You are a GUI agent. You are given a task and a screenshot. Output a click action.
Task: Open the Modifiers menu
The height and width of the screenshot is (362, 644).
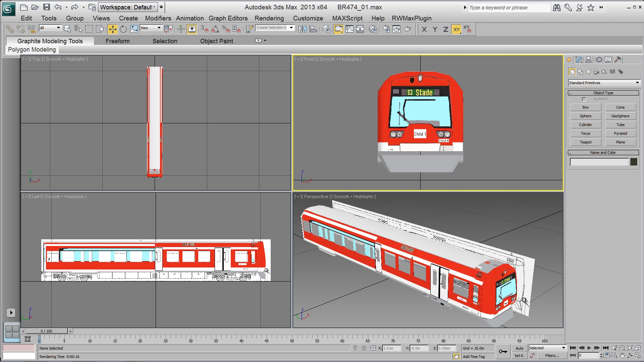[x=158, y=18]
